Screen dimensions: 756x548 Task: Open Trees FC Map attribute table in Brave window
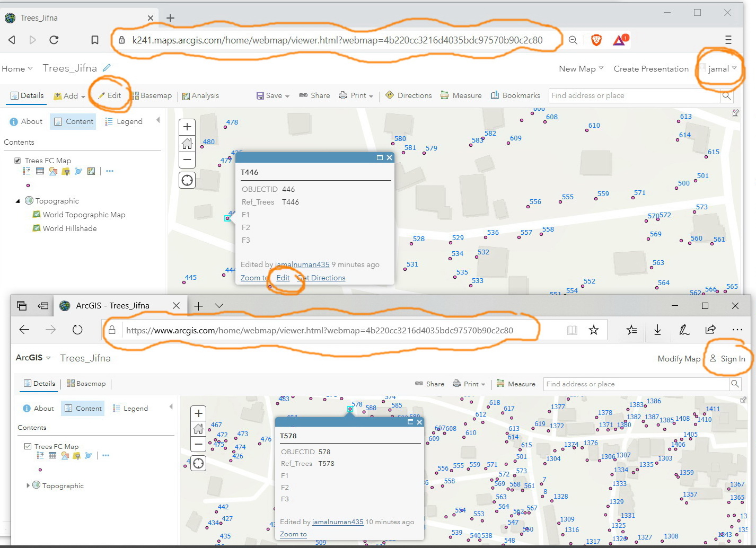(40, 171)
